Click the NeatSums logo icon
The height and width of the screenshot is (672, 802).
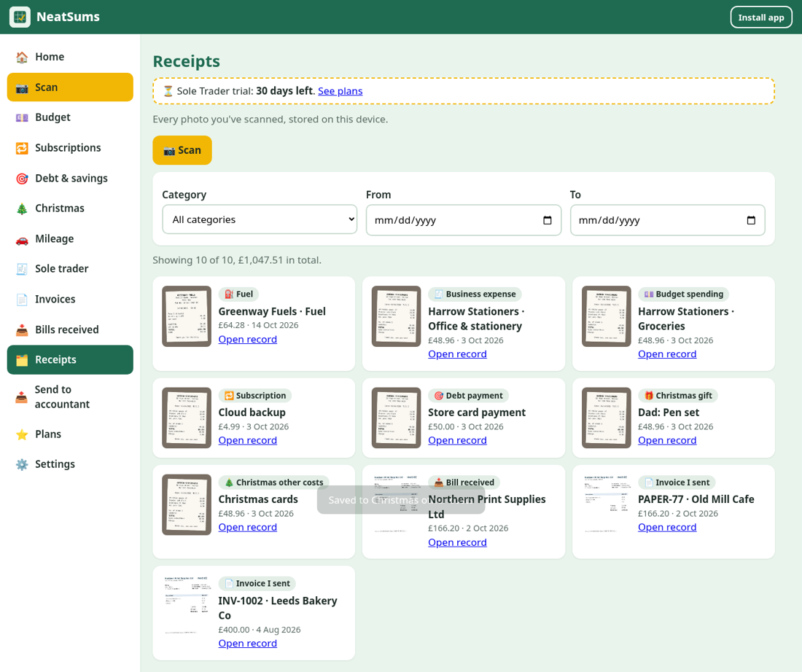tap(20, 17)
